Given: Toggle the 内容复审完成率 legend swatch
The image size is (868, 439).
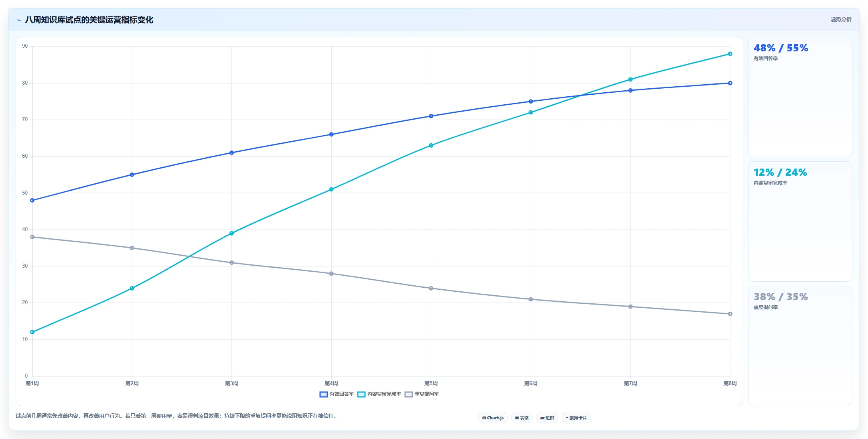Looking at the screenshot, I should (361, 394).
